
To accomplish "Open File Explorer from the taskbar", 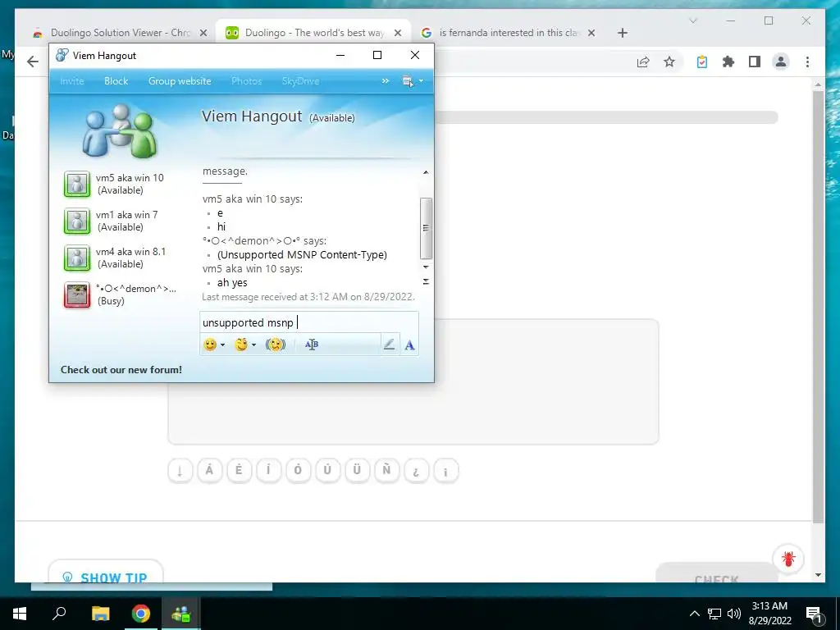I will pyautogui.click(x=100, y=614).
